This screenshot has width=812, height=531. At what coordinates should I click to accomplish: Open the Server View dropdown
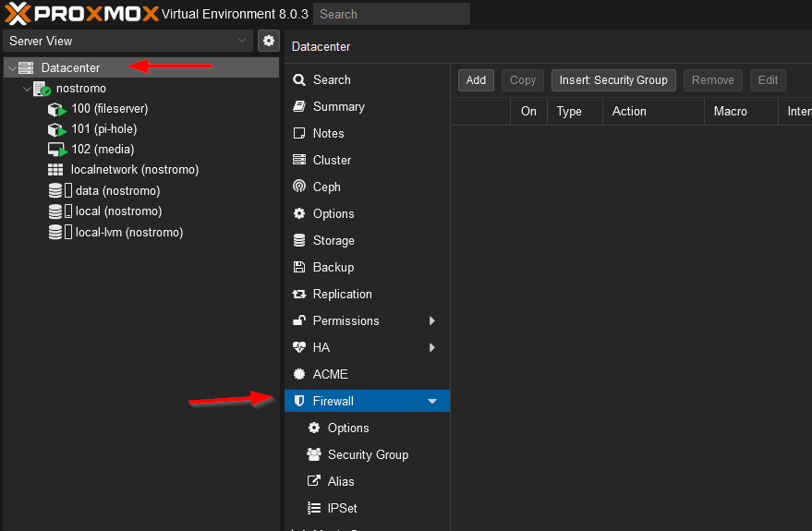coord(241,41)
